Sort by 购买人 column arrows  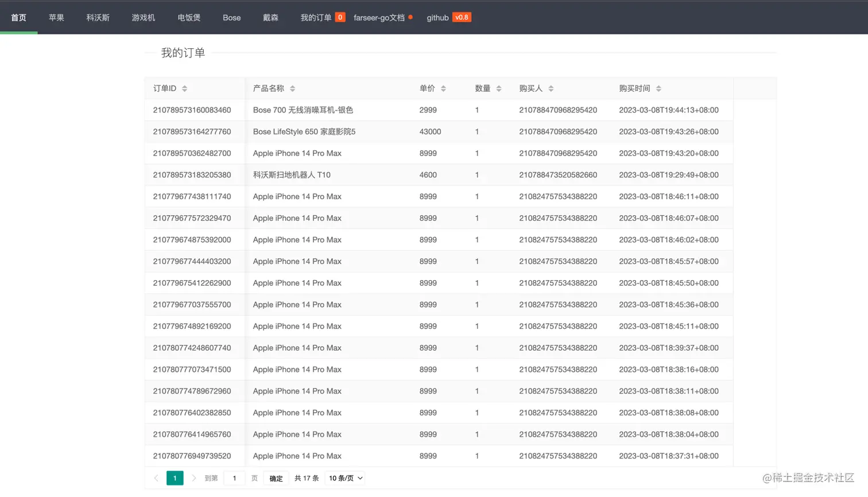551,88
